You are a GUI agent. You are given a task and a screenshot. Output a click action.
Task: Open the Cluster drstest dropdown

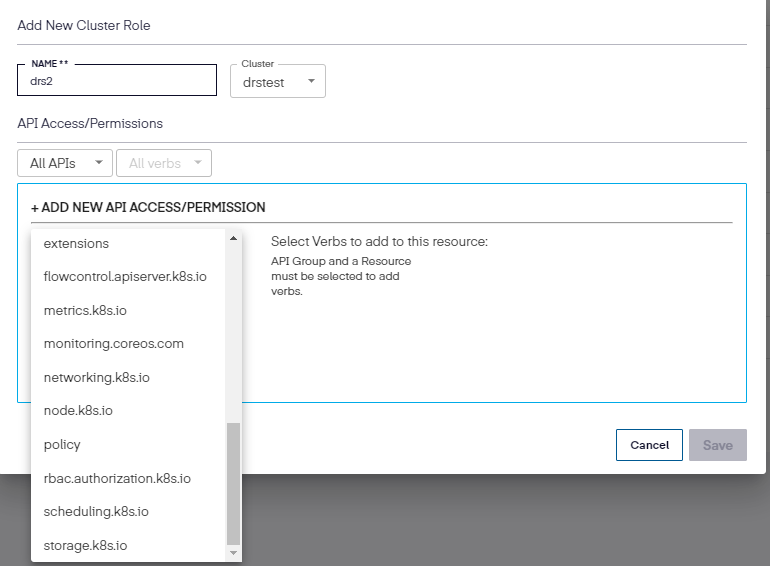pos(277,82)
